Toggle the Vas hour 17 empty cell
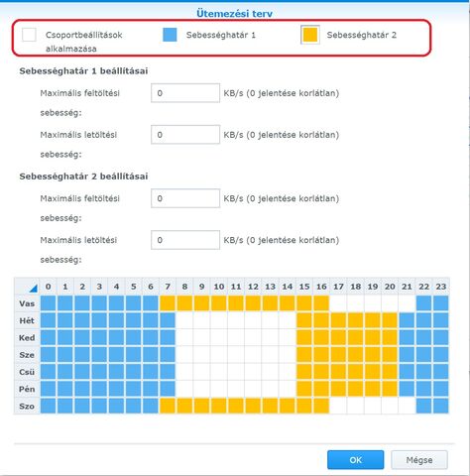Screen dimensions: 470x476 338,303
